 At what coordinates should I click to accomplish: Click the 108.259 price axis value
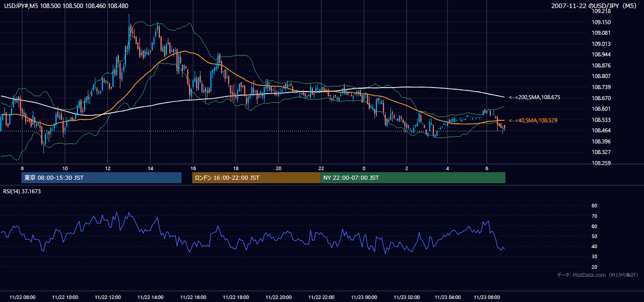click(601, 163)
